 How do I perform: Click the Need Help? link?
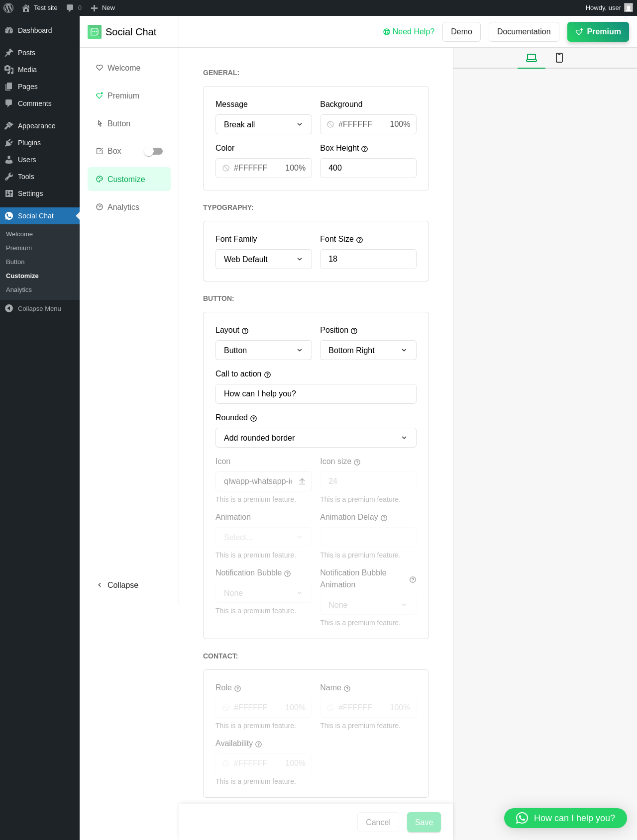coord(409,32)
